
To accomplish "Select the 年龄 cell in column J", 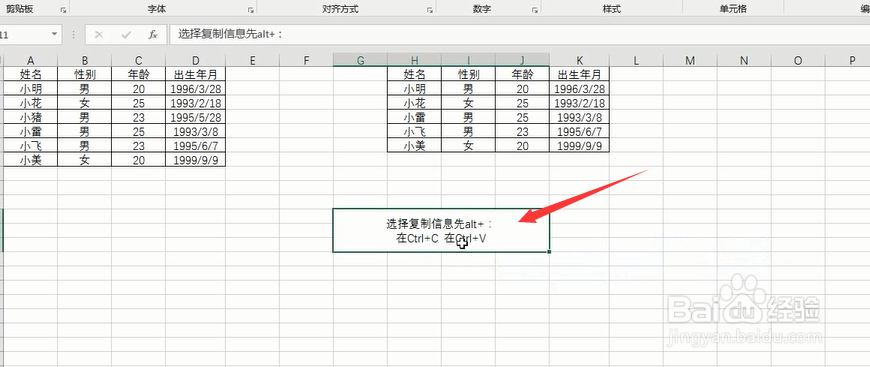I will (523, 74).
